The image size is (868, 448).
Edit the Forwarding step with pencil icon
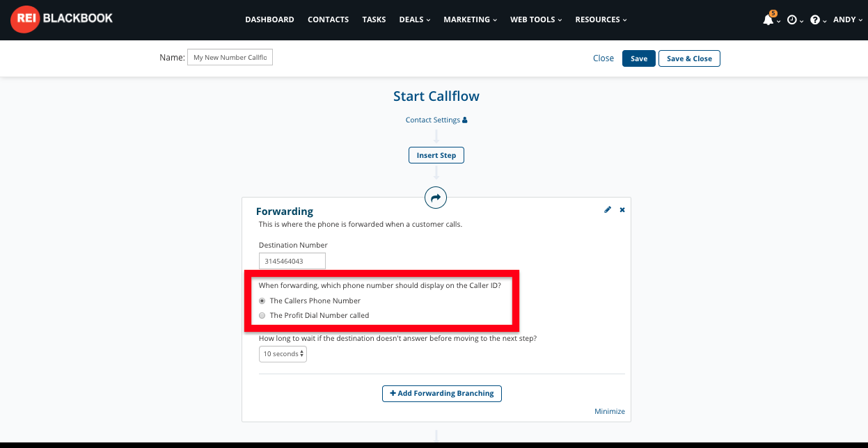pyautogui.click(x=608, y=209)
